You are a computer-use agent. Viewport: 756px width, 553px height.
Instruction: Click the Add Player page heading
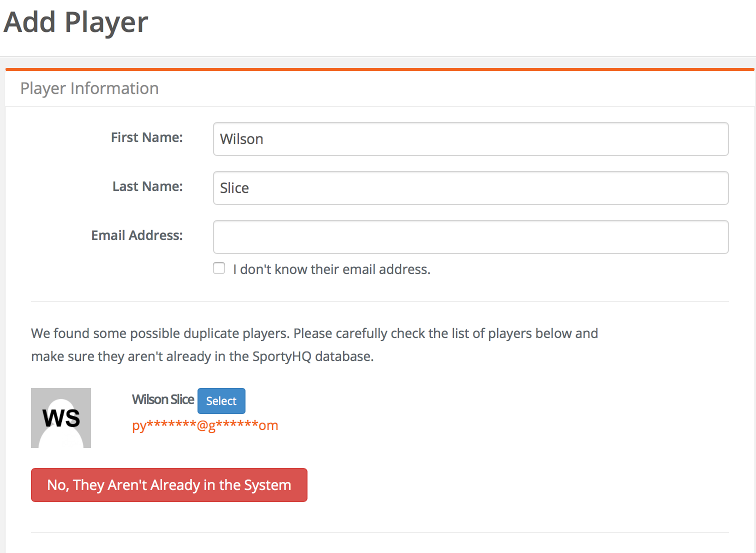tap(76, 22)
